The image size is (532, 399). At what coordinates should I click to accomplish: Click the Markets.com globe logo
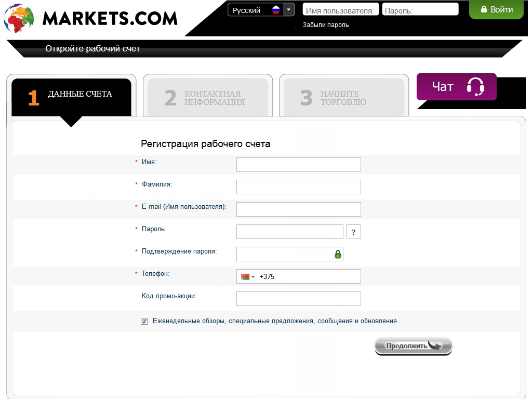(19, 19)
